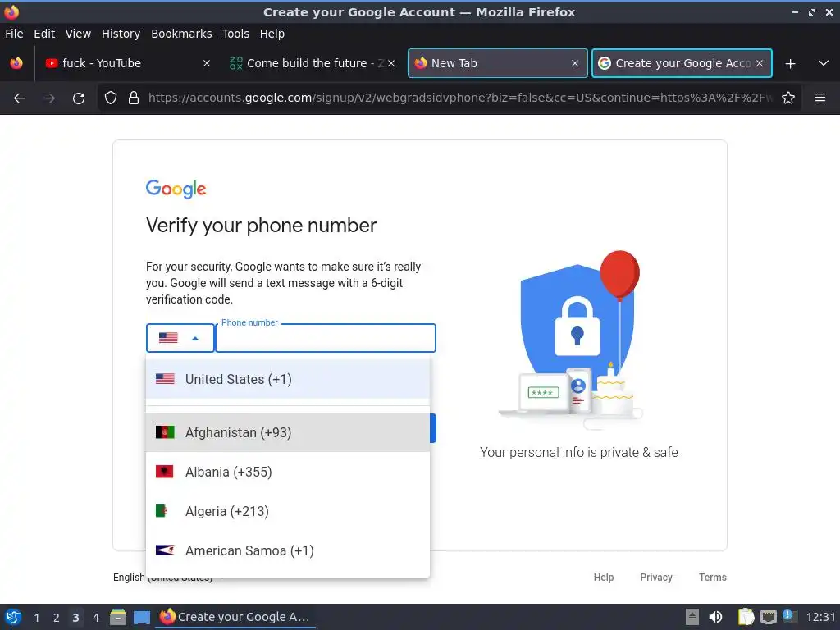Open the Terms footer link
This screenshot has height=630, width=840.
[x=713, y=577]
